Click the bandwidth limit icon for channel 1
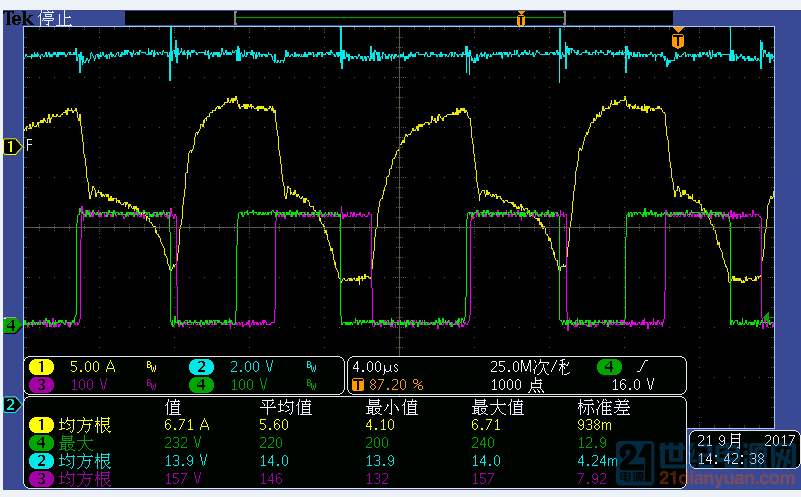The height and width of the screenshot is (497, 801). click(x=151, y=366)
